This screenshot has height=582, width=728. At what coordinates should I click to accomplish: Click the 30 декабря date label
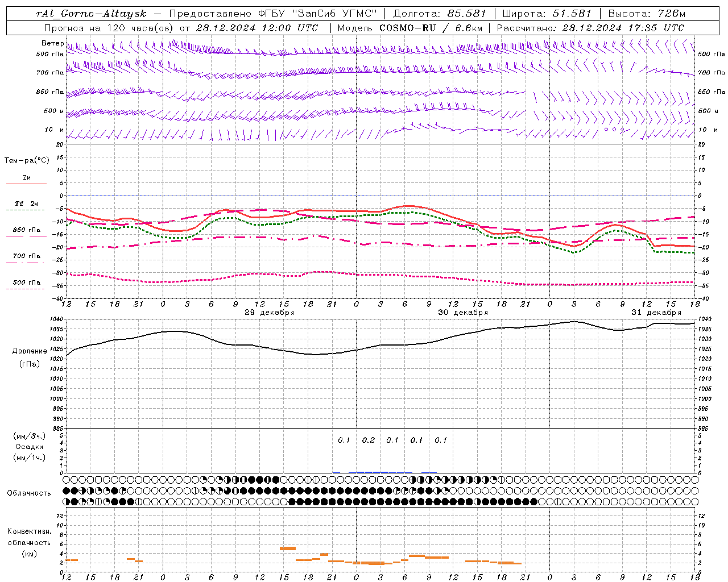click(463, 313)
